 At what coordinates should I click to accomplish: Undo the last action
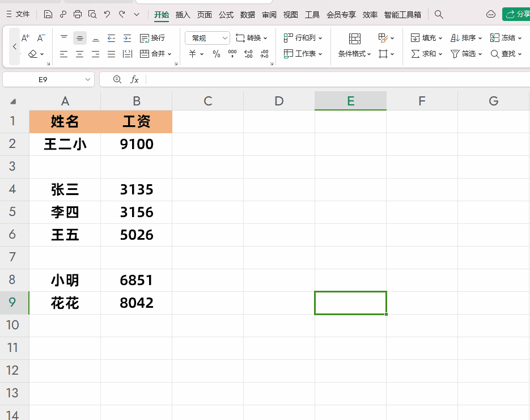107,14
